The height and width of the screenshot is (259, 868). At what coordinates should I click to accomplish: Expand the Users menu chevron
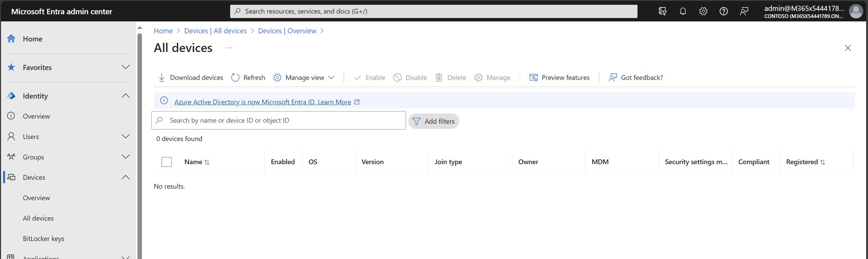pos(126,136)
